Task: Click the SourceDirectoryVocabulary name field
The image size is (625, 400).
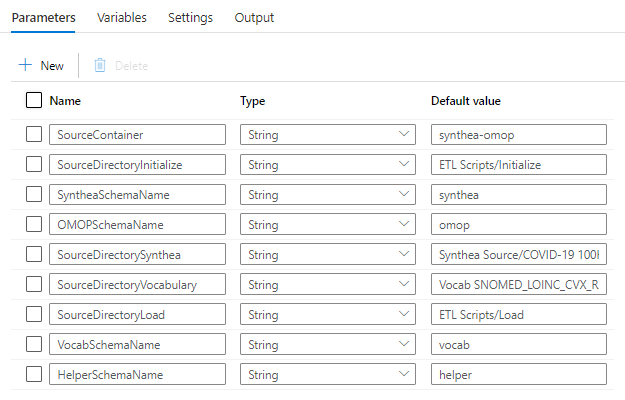Action: (137, 284)
